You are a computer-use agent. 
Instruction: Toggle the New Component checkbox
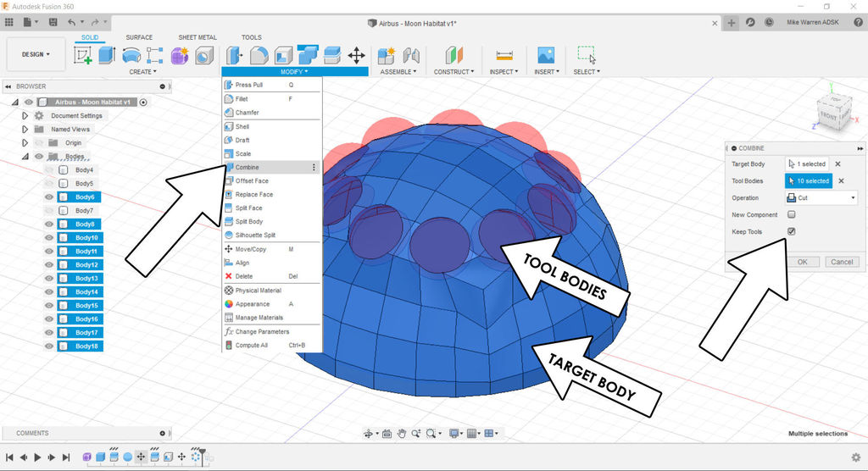pos(792,214)
